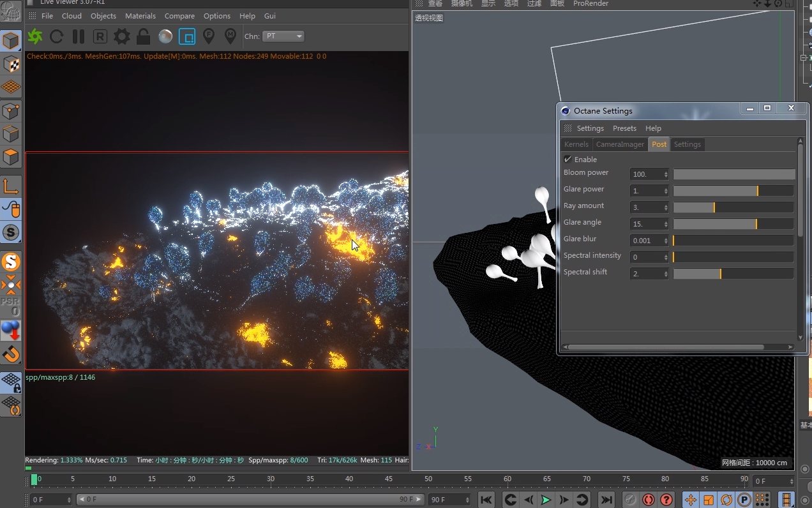The width and height of the screenshot is (812, 508).
Task: Toggle lock resolution padlock icon
Action: (x=144, y=36)
